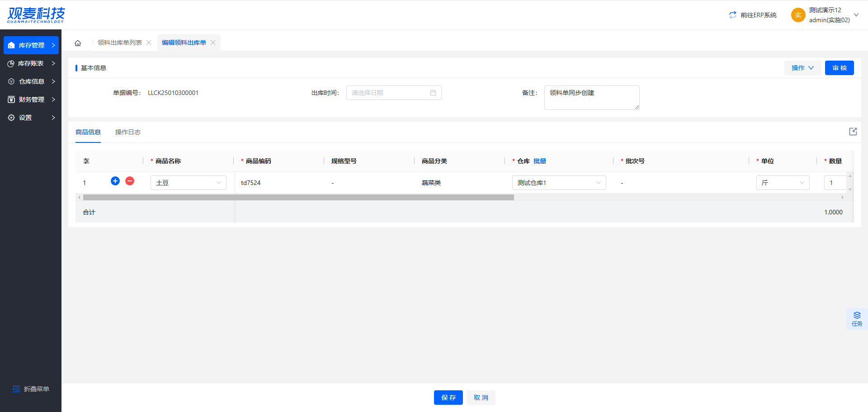Viewport: 868px width, 412px height.
Task: Expand the user account dropdown arrow
Action: (856, 15)
